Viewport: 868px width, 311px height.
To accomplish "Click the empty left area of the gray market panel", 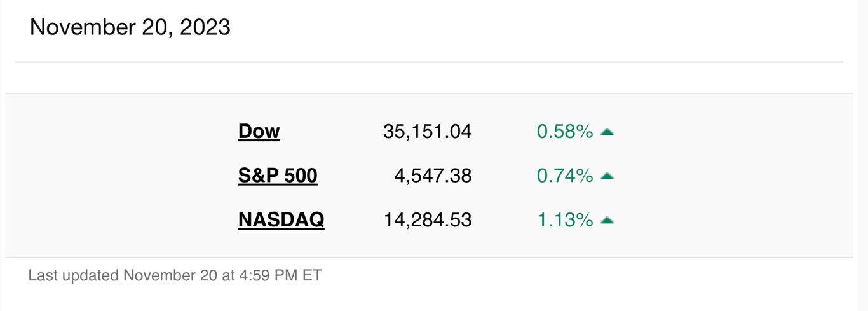I will pos(121,176).
